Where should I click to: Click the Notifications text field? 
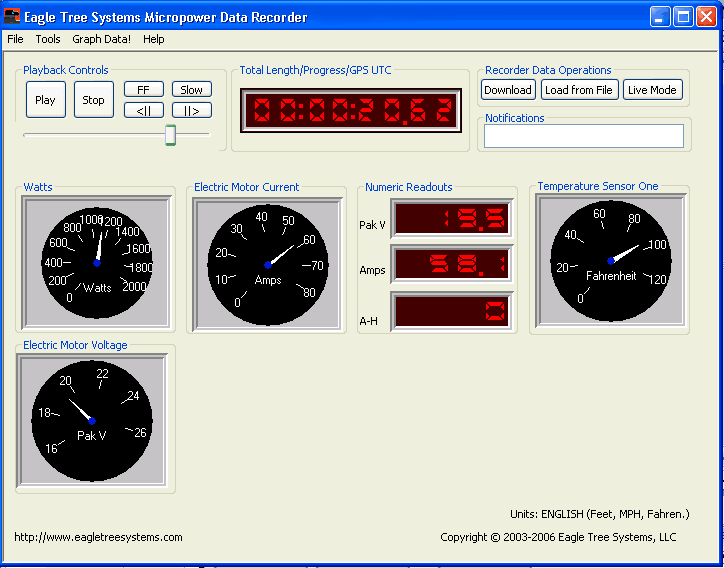point(583,136)
